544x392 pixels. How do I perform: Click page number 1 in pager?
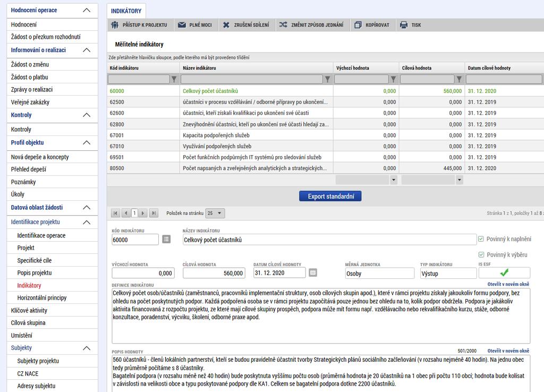[134, 213]
